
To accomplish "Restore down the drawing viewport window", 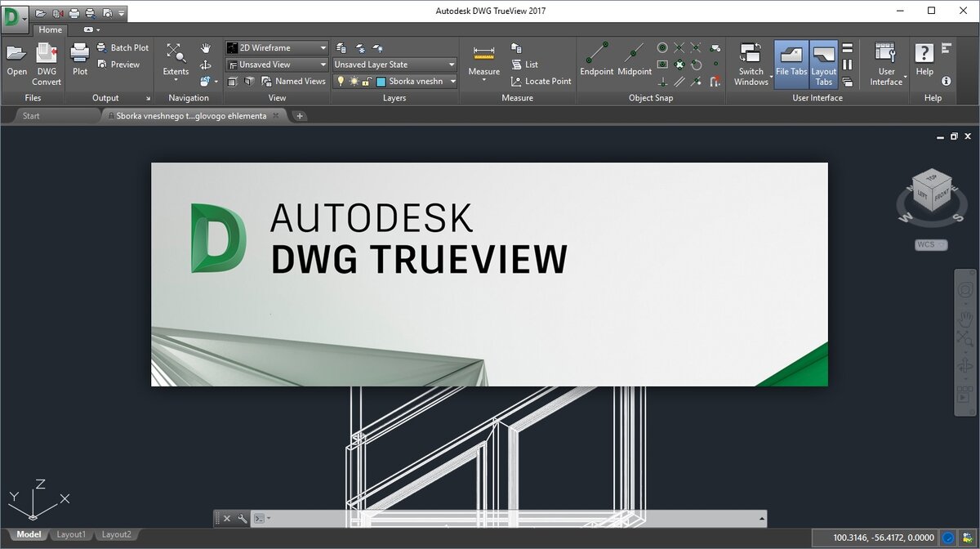I will pyautogui.click(x=953, y=136).
